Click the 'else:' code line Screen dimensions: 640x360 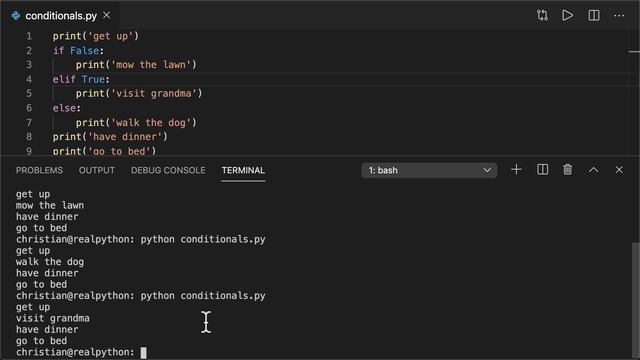[67, 108]
